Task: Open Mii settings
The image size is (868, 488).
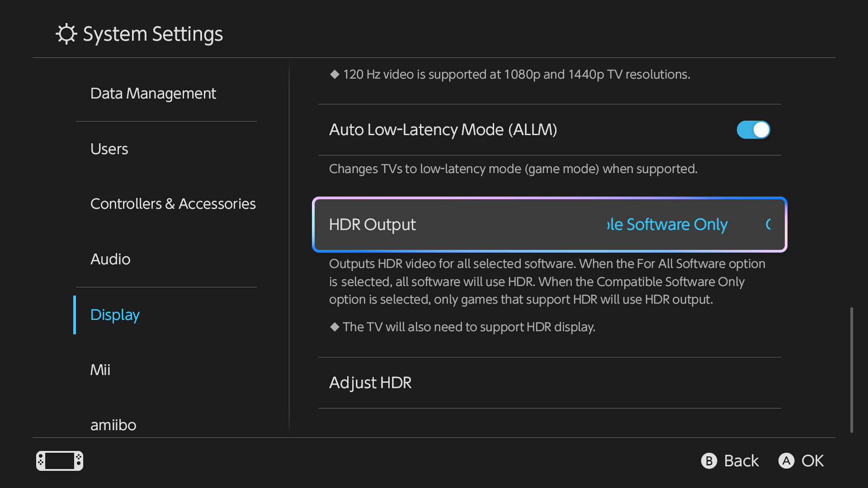Action: (100, 370)
